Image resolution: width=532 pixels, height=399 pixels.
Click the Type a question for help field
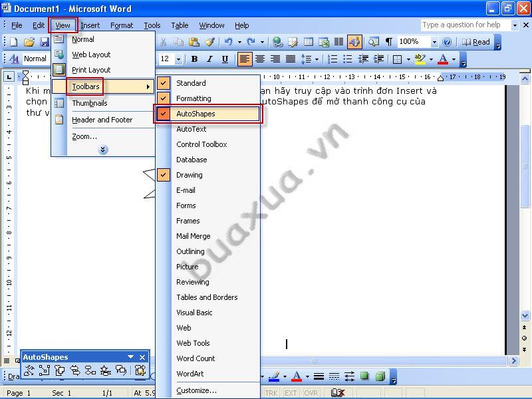(465, 25)
